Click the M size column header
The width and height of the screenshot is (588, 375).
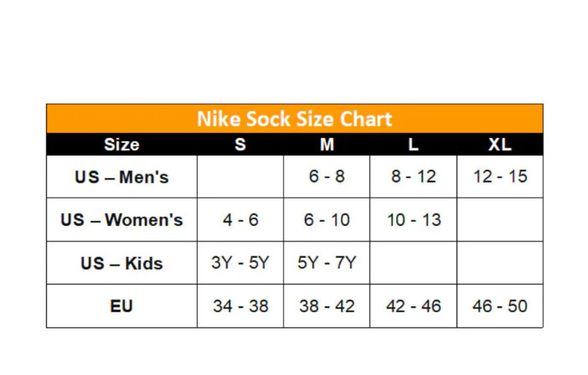pyautogui.click(x=327, y=144)
